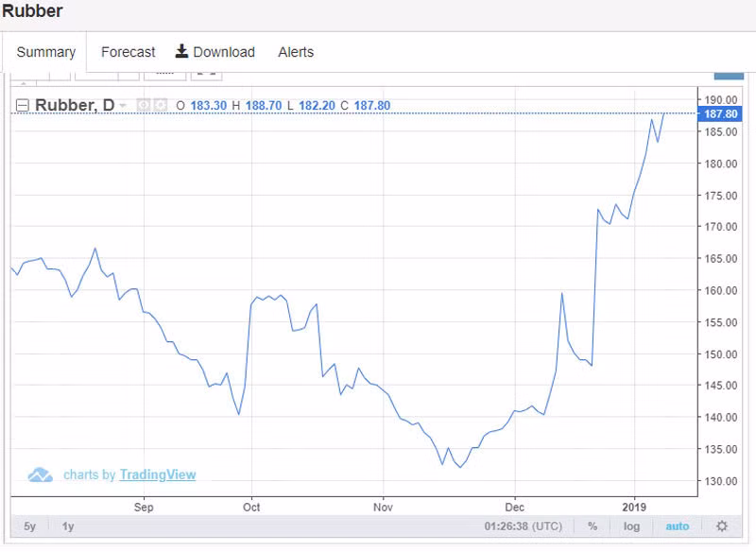756x552 pixels.
Task: Toggle log scale mode
Action: pyautogui.click(x=631, y=526)
